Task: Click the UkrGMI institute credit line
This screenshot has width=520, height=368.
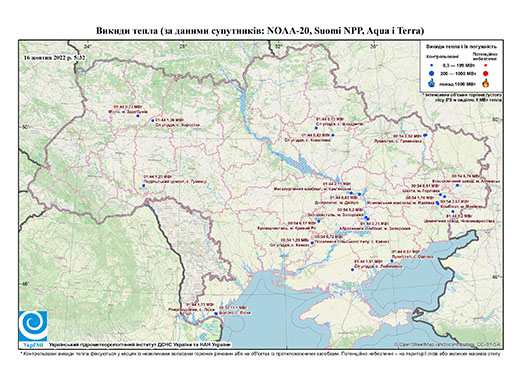Action: tap(140, 344)
